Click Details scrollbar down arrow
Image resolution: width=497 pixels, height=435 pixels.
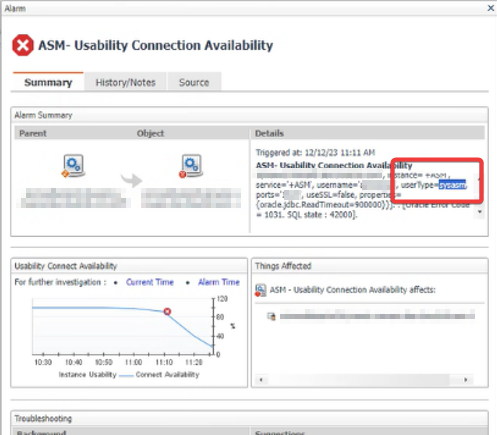click(480, 212)
